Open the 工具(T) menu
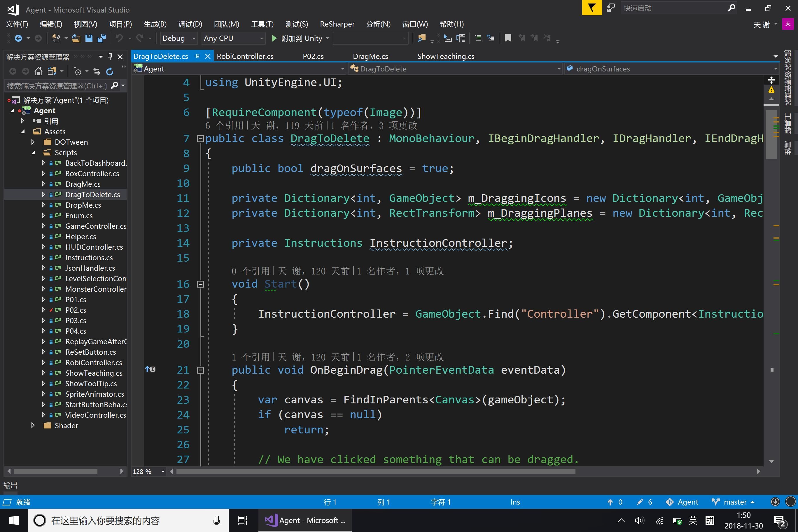This screenshot has height=532, width=798. pyautogui.click(x=262, y=24)
